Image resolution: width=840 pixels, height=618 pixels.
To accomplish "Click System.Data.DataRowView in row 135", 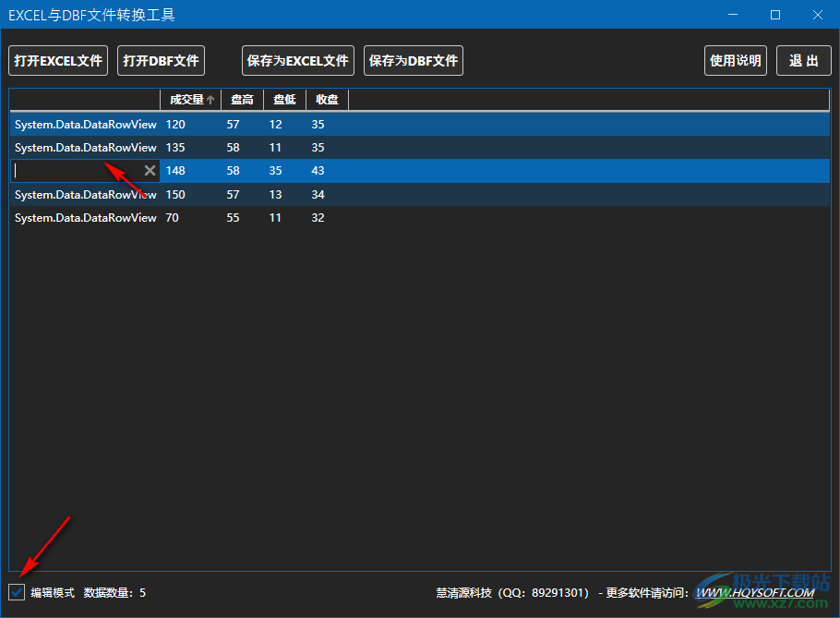I will [x=86, y=148].
